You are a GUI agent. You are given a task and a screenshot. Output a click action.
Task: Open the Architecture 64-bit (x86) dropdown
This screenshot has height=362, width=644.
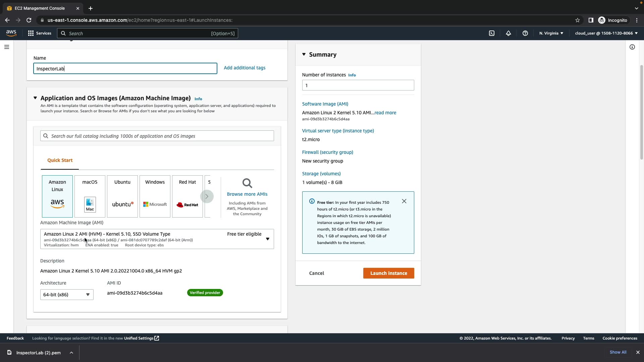pyautogui.click(x=67, y=295)
